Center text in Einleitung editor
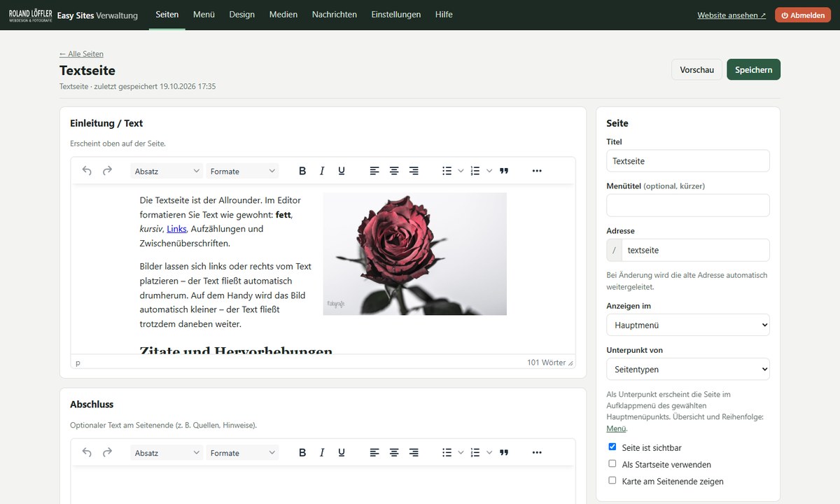This screenshot has height=504, width=840. point(394,171)
